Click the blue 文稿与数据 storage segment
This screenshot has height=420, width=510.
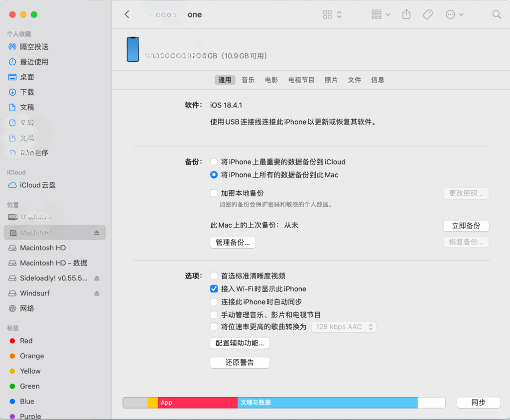coord(328,403)
